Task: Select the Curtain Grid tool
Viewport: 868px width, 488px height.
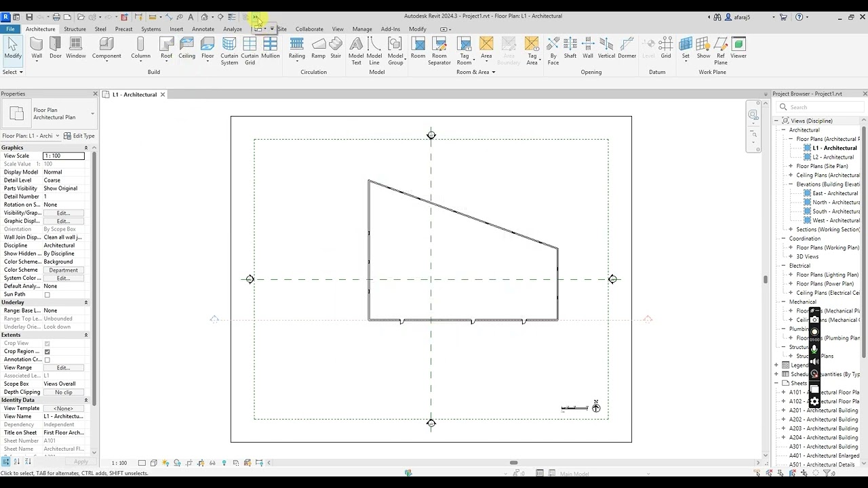Action: pos(250,51)
